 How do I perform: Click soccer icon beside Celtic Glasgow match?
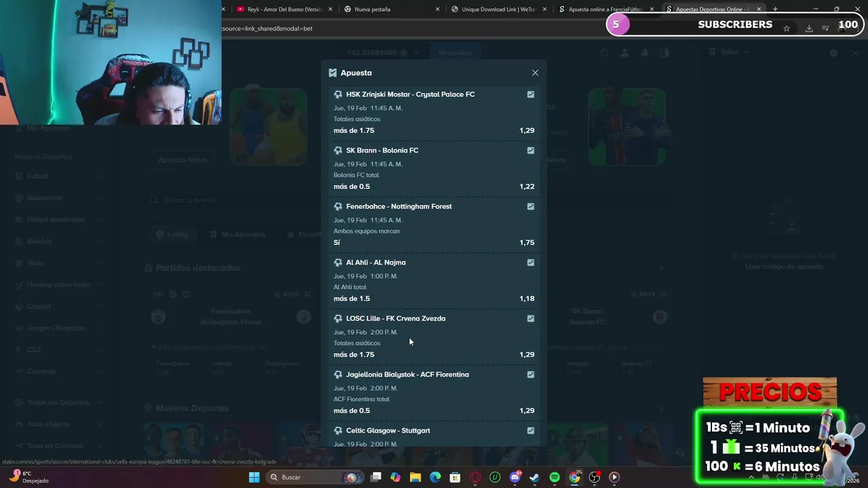(338, 430)
